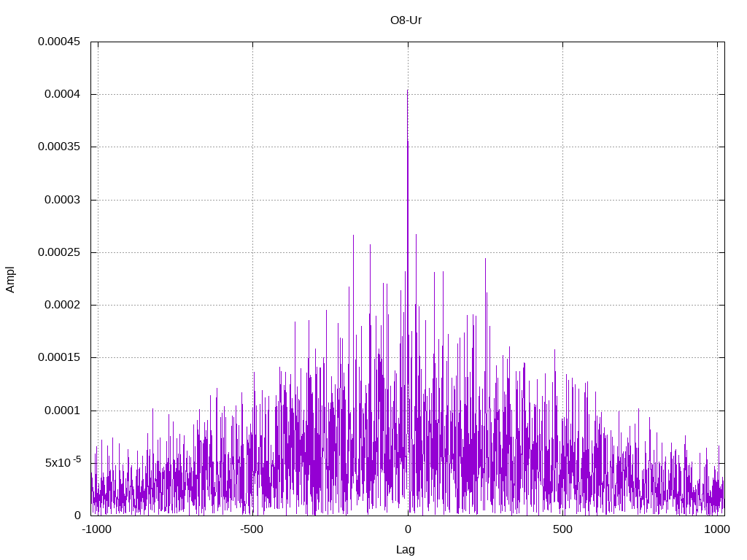Screen dimensions: 747x560
Task: Click the y-axis label 'Ampl'
Action: click(x=10, y=279)
